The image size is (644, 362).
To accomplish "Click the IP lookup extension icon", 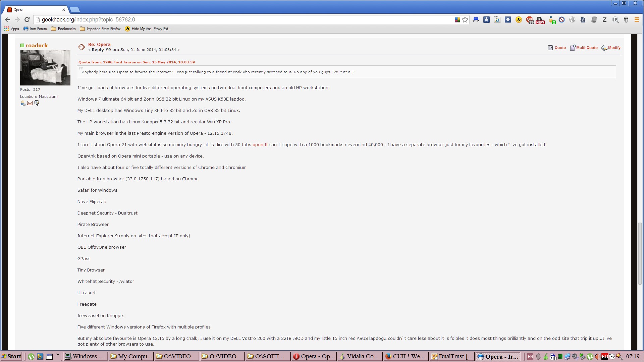I will pyautogui.click(x=615, y=20).
